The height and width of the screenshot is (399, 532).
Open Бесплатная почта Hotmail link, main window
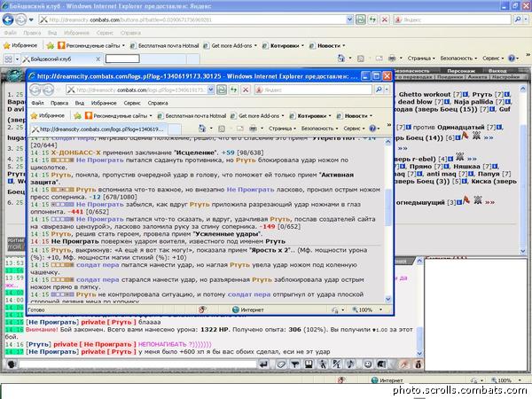coord(165,45)
